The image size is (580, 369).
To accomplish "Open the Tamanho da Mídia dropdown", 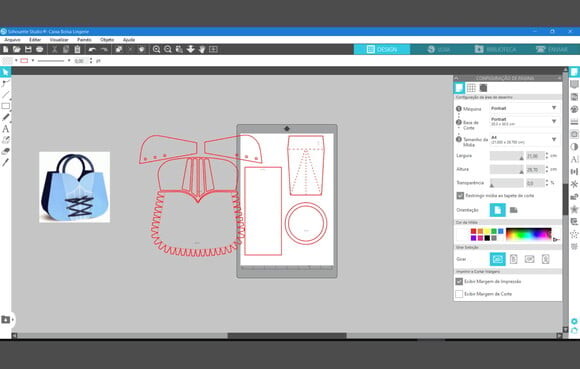I will (x=524, y=139).
